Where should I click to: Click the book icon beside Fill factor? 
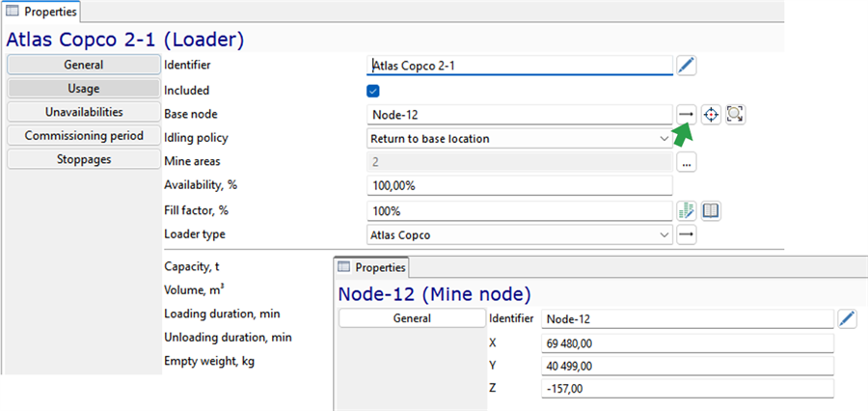711,211
